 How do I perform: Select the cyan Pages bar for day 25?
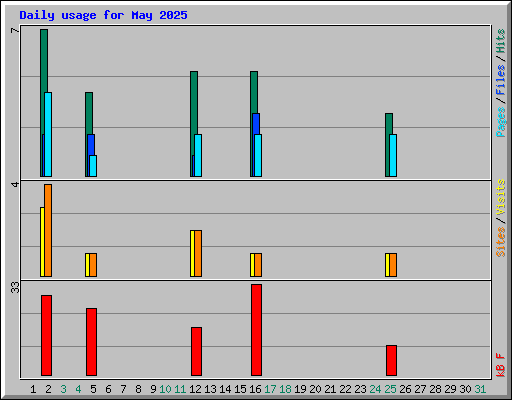(393, 155)
